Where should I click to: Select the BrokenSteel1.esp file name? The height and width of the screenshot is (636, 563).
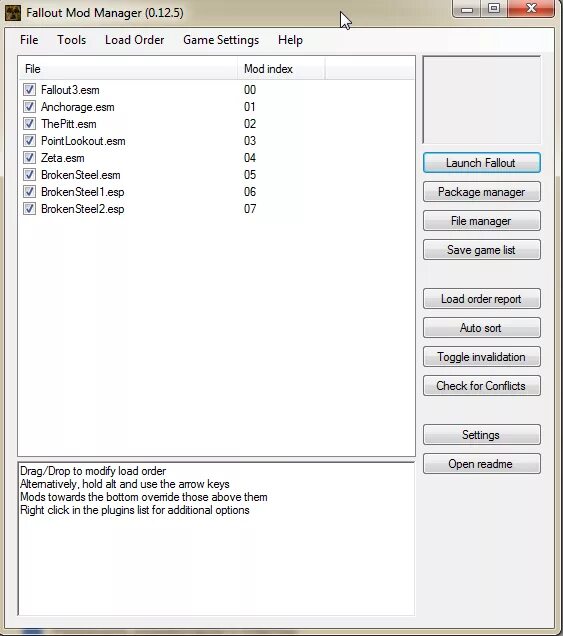(x=82, y=192)
